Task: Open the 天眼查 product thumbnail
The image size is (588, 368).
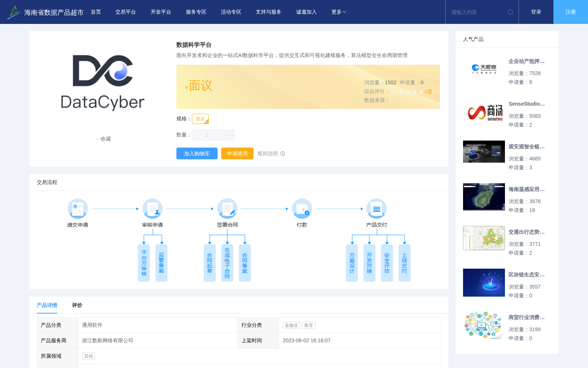Action: click(484, 69)
